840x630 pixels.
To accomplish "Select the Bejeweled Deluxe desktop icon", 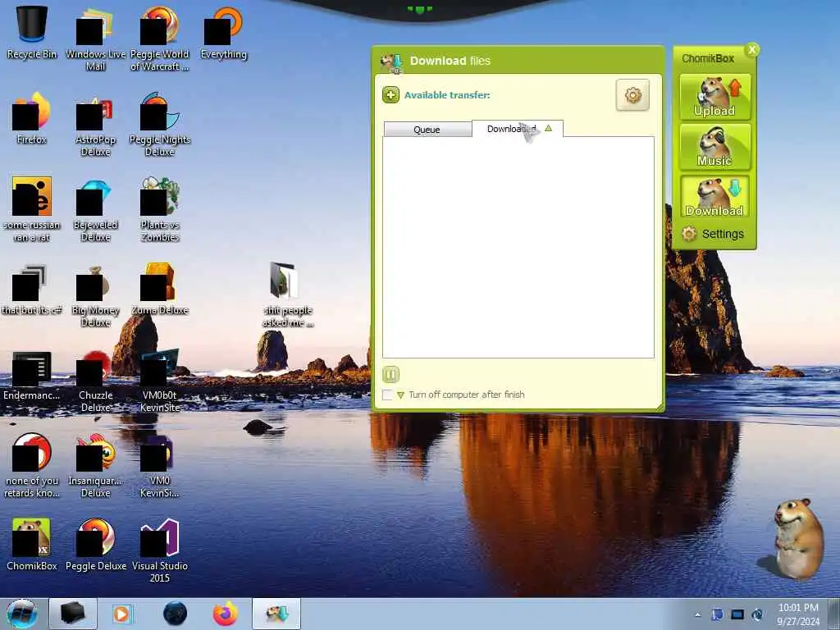I will pyautogui.click(x=95, y=209).
